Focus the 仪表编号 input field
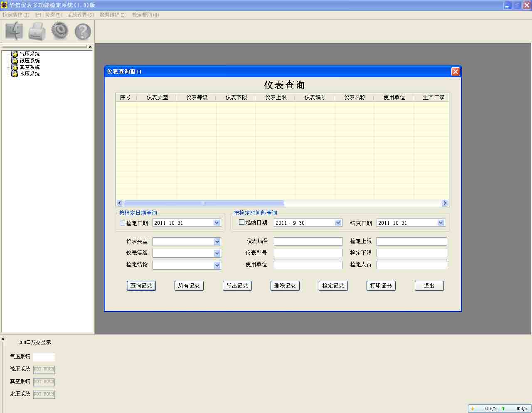 coord(308,241)
